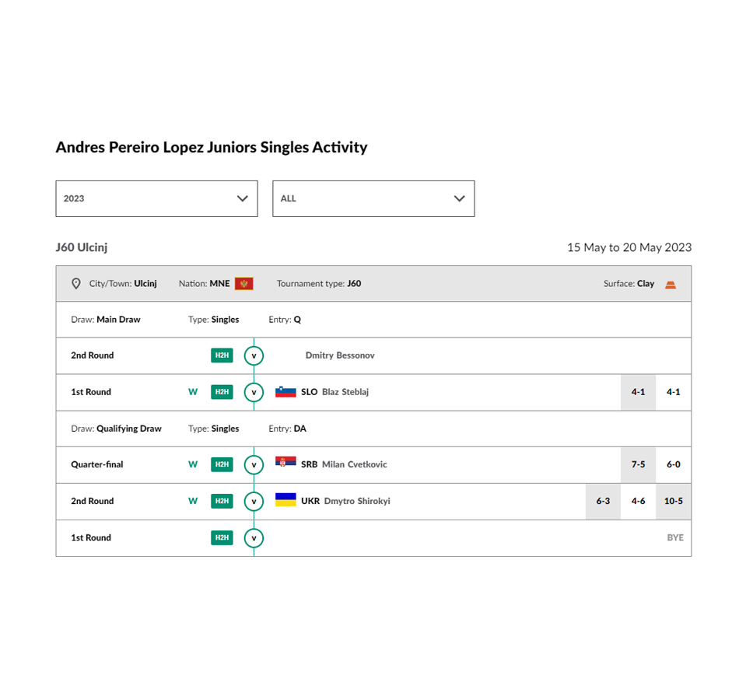This screenshot has height=700, width=739.
Task: Click H2H badge for Blaz Steblaj match
Action: pos(222,392)
